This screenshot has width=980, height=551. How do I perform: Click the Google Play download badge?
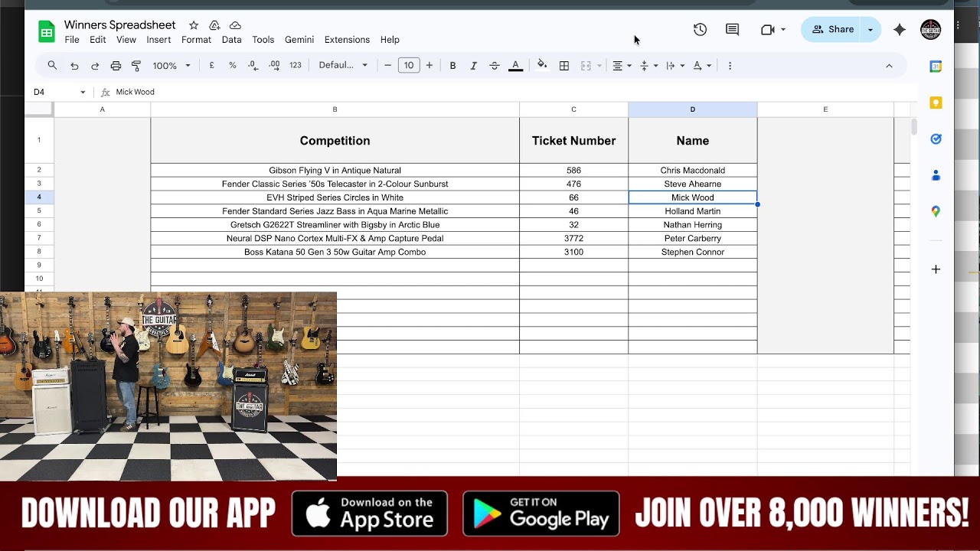(x=541, y=514)
